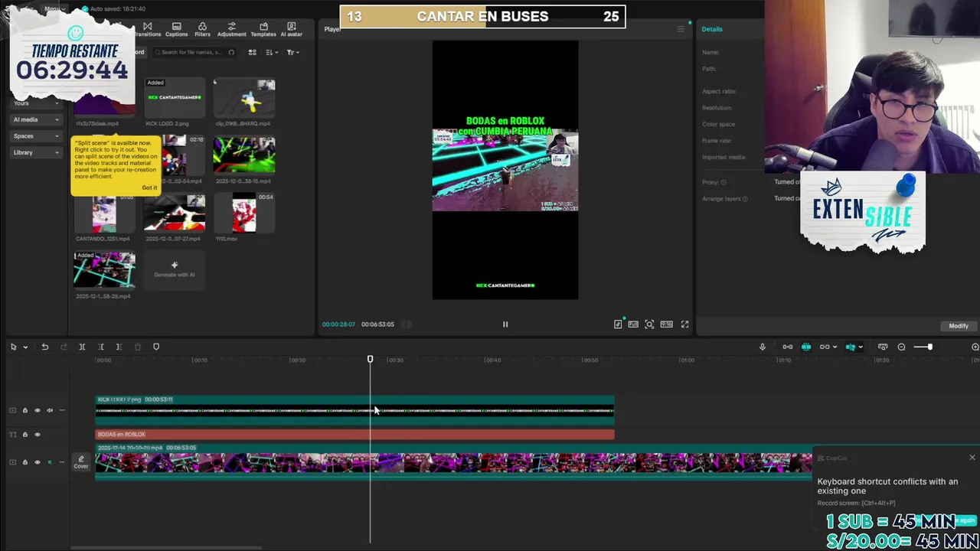Open the media sort dropdown
Viewport: 980px width, 551px height.
271,52
